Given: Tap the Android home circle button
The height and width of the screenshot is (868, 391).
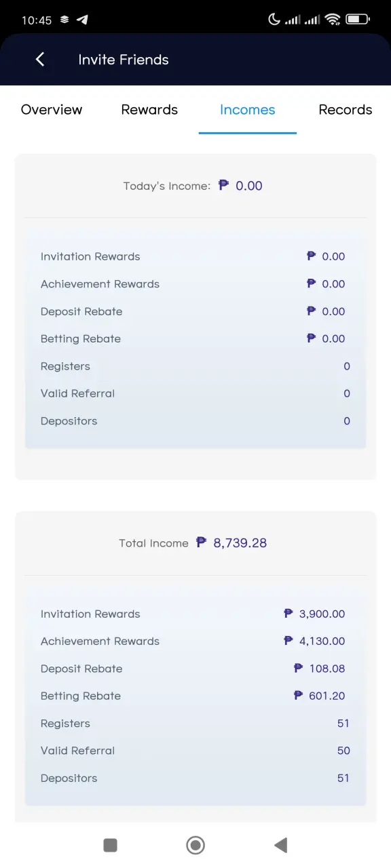Looking at the screenshot, I should [x=195, y=845].
